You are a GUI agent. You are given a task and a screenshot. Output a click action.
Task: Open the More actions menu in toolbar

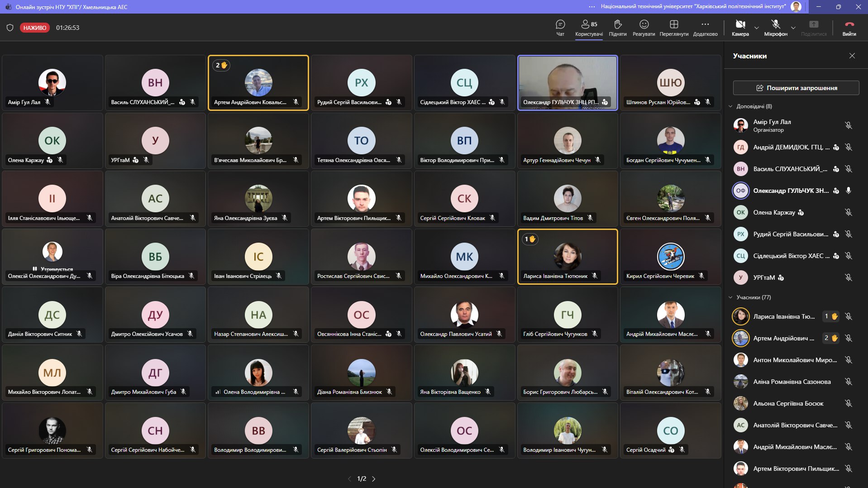(x=705, y=27)
